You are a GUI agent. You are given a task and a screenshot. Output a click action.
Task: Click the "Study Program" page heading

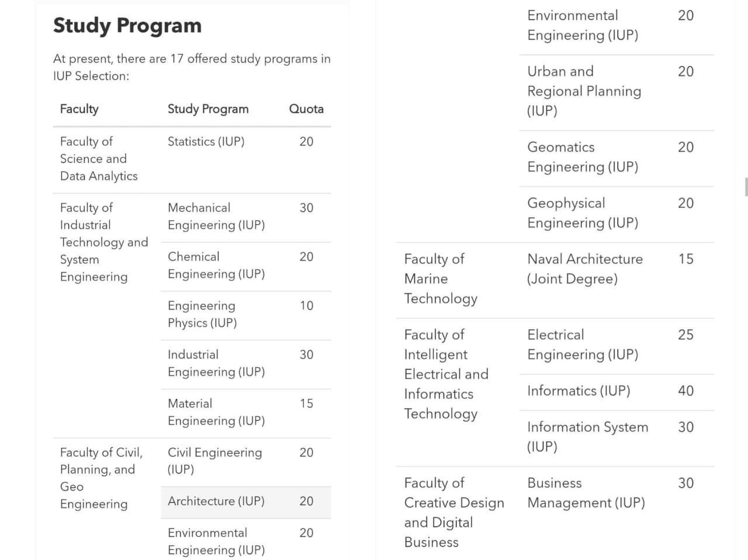[x=127, y=26]
